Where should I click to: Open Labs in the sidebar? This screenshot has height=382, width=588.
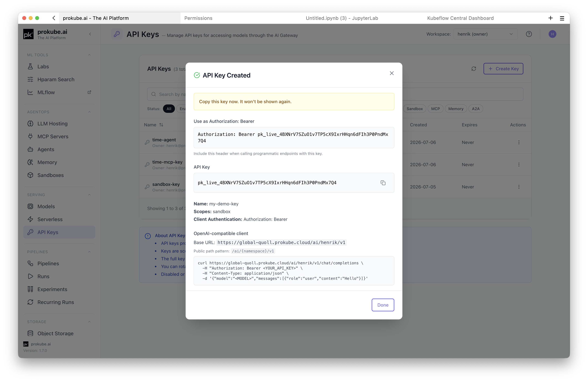click(x=59, y=67)
